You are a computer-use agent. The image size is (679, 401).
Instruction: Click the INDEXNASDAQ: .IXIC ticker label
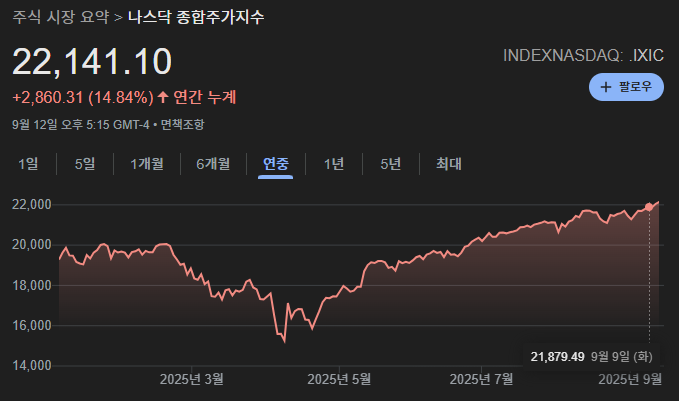point(584,54)
